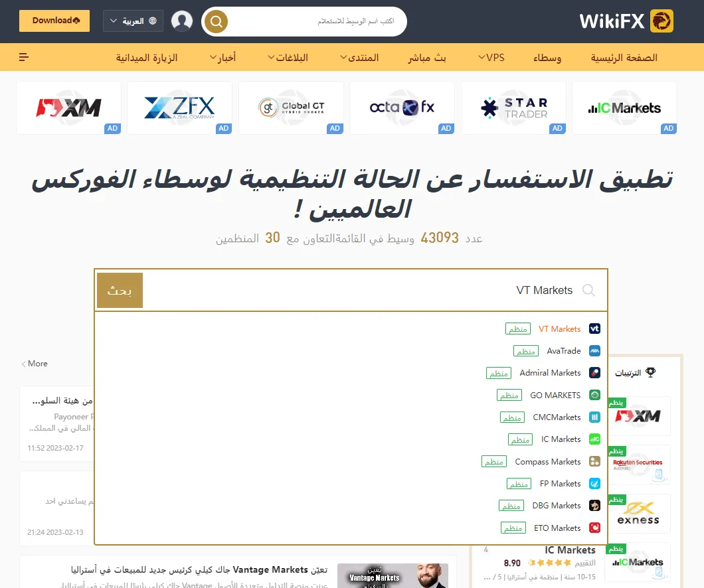Viewport: 704px width, 588px height.
Task: Open the hamburger menu icon
Action: pos(24,57)
